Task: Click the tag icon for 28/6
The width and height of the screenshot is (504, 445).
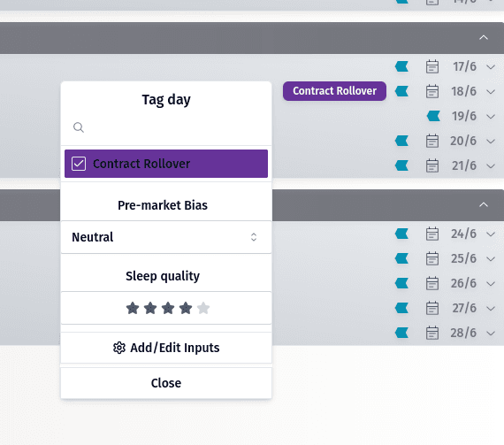Action: (401, 333)
